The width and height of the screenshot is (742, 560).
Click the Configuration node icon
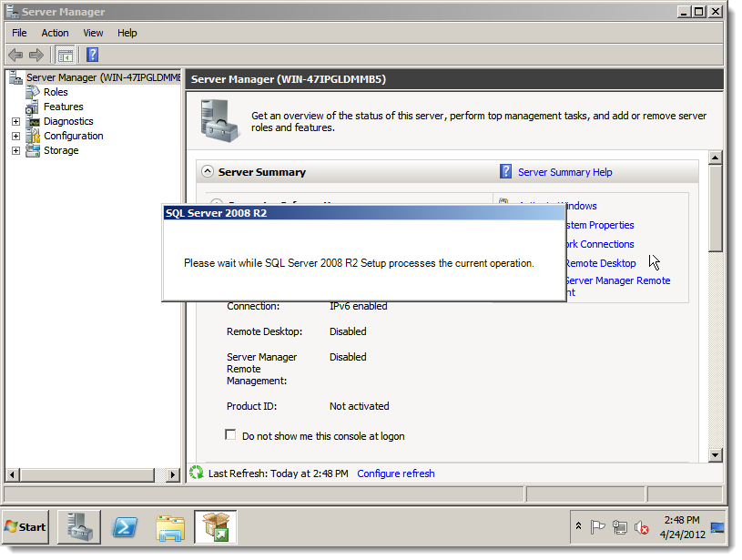pos(33,137)
